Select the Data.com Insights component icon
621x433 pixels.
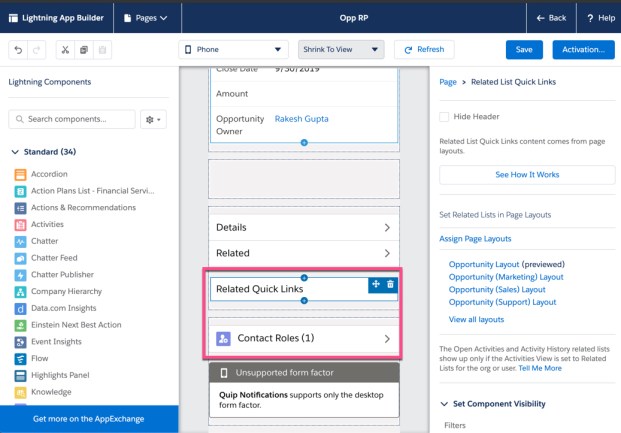(x=20, y=309)
